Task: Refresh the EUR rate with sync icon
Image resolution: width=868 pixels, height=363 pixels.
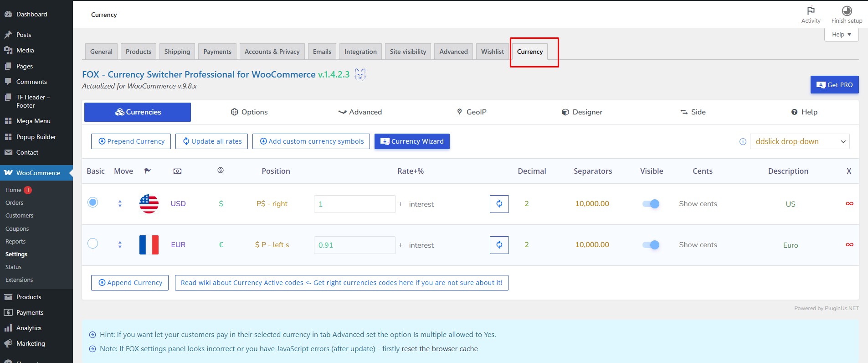Action: (499, 245)
